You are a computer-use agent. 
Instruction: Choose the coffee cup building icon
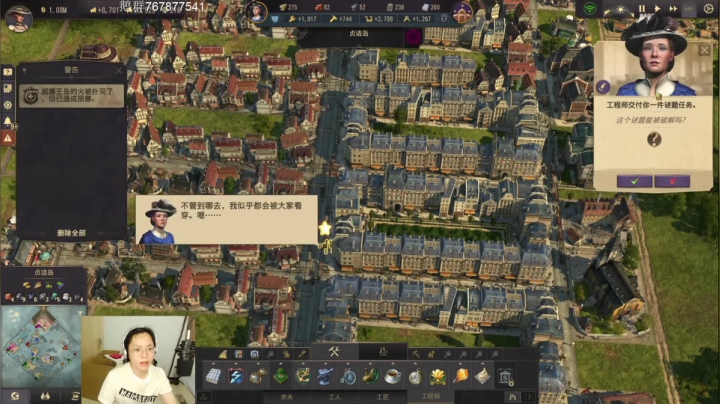point(393,376)
